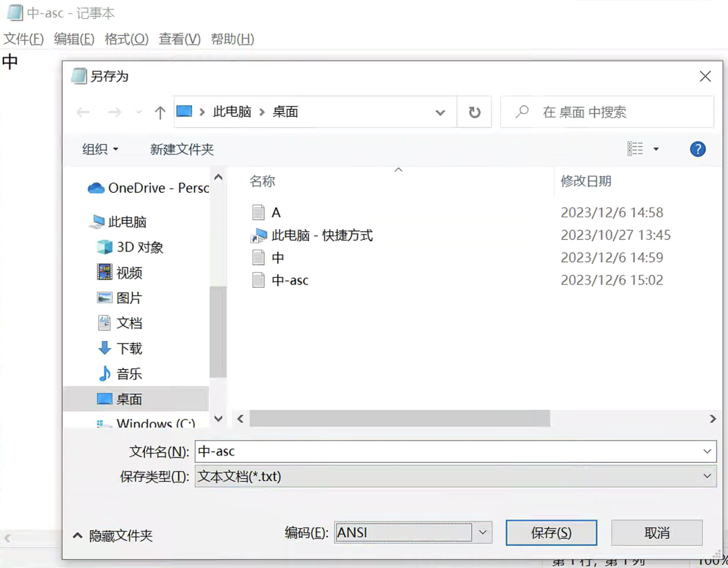Click the date 2023/12/6 14:58

click(611, 212)
